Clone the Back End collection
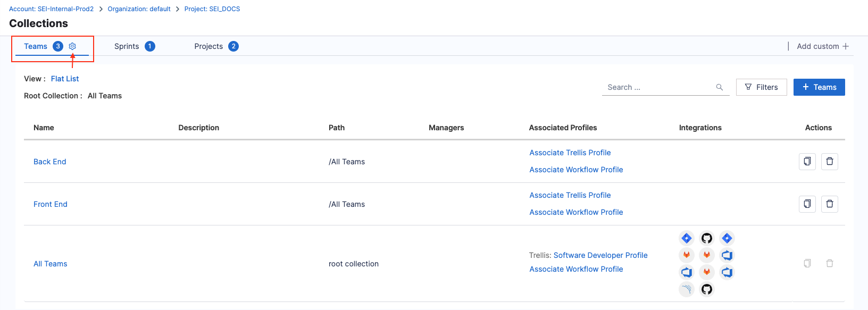This screenshot has width=868, height=310. pos(807,162)
